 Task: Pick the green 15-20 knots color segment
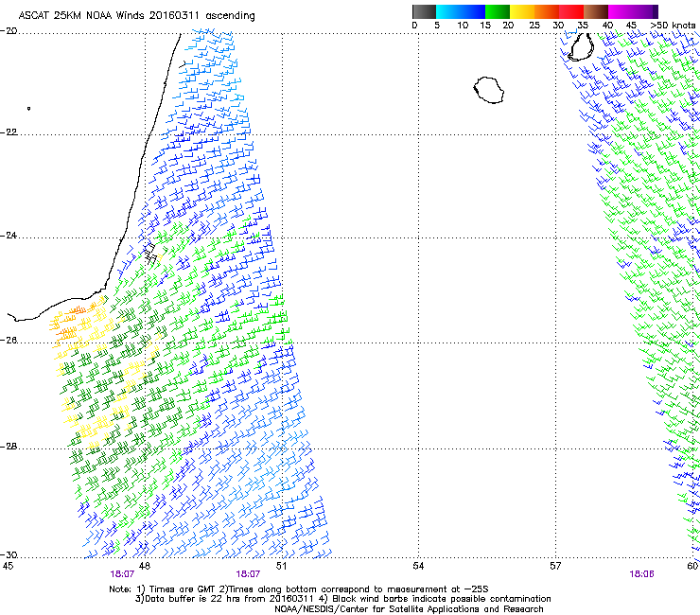tap(498, 11)
